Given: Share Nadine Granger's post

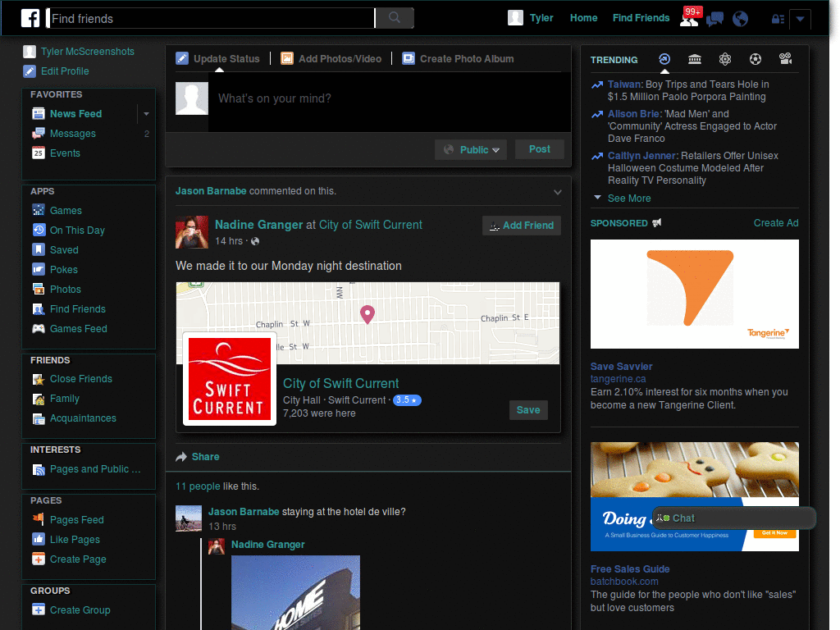Looking at the screenshot, I should pos(198,457).
